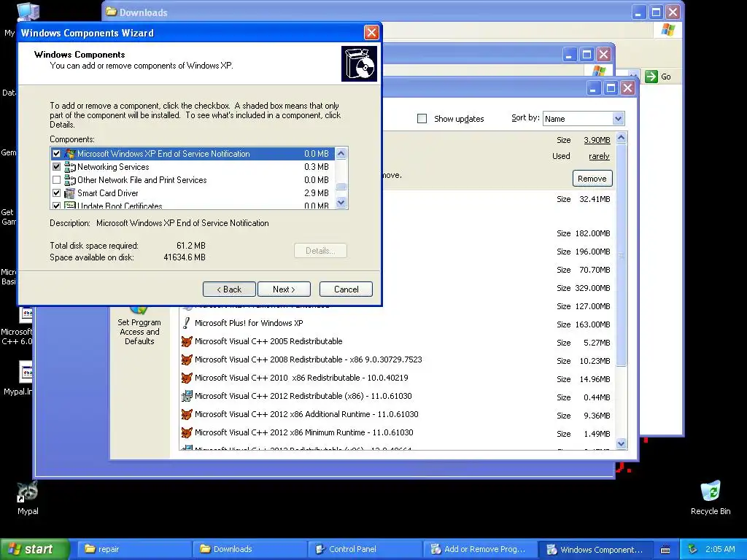Click the components list scroll-down arrow

(341, 203)
